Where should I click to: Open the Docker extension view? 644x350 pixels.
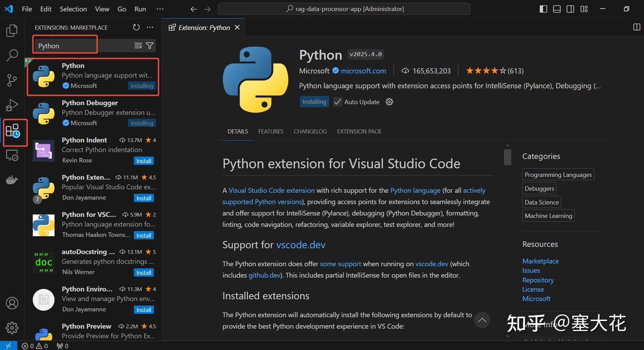point(12,180)
